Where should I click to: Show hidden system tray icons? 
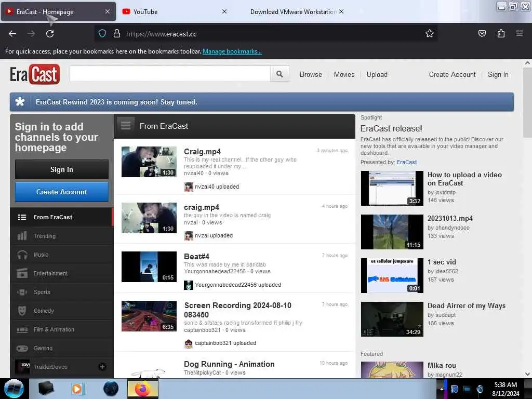[442, 389]
